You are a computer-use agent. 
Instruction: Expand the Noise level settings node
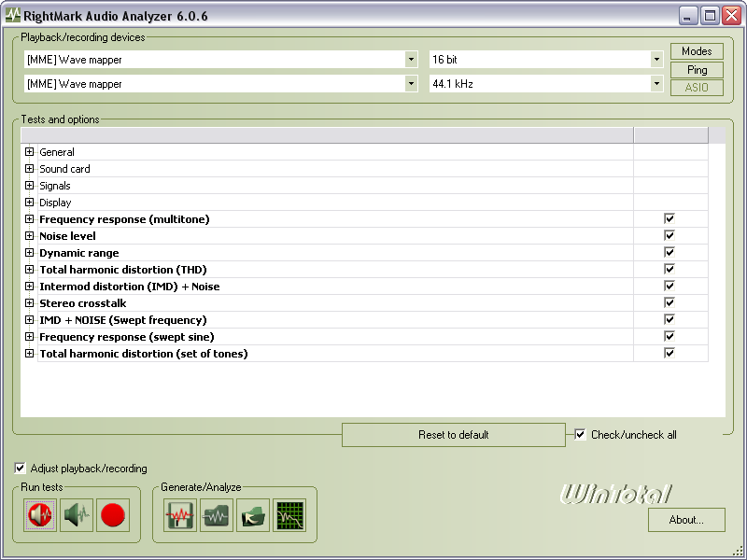tap(30, 235)
